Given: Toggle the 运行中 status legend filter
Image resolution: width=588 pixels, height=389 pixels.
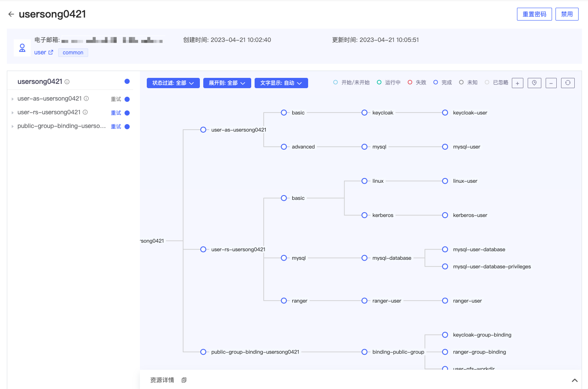Looking at the screenshot, I should [389, 83].
